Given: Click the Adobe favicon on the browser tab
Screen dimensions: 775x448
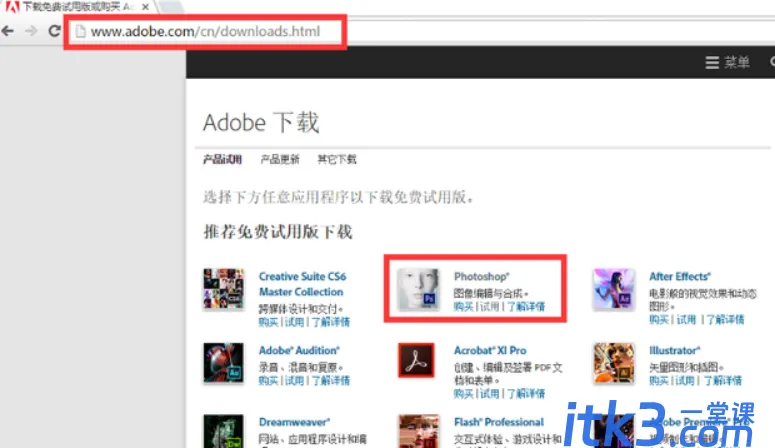Looking at the screenshot, I should (12, 7).
